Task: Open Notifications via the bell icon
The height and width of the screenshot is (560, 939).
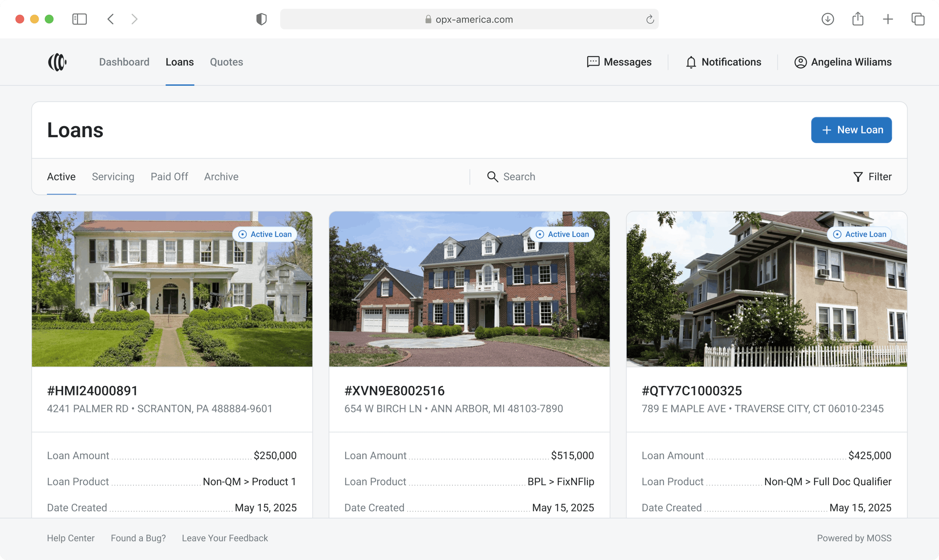Action: (x=691, y=62)
